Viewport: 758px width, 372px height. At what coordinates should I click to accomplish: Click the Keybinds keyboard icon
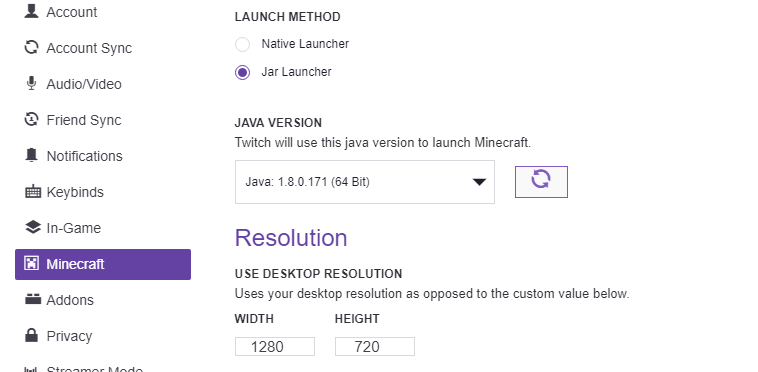pyautogui.click(x=32, y=192)
